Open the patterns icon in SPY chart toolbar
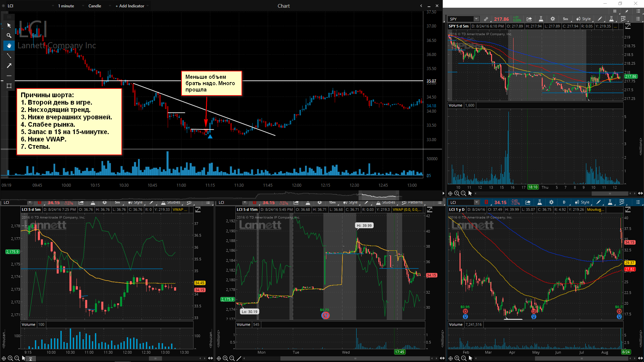 [x=624, y=19]
